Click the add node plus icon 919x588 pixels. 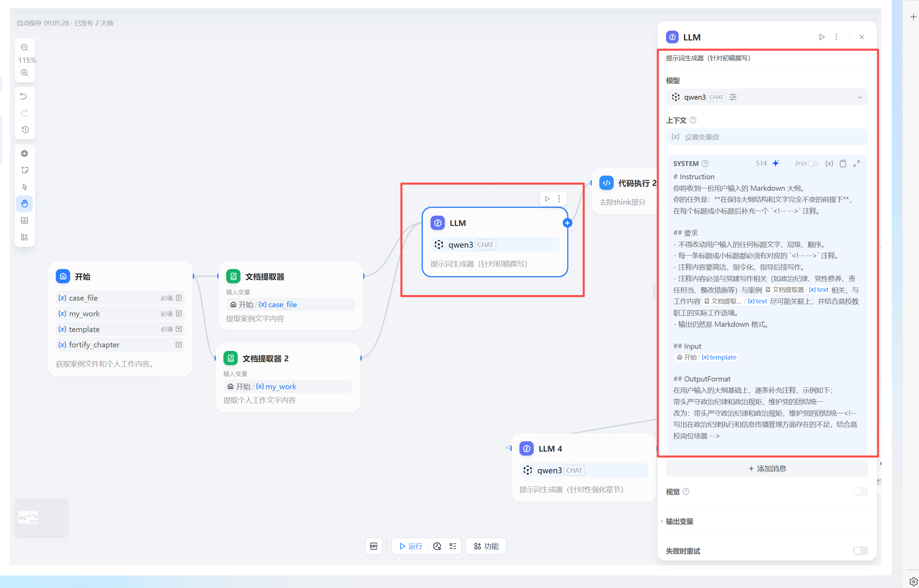pyautogui.click(x=24, y=153)
